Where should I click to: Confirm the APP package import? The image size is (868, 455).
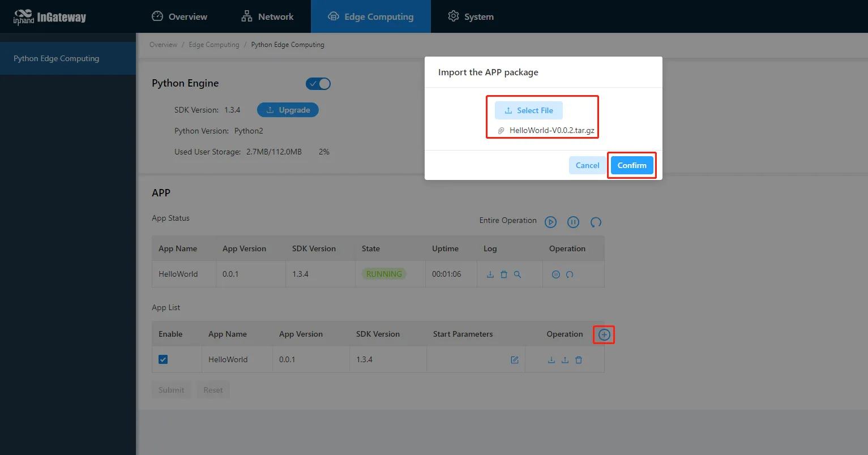[x=632, y=165]
